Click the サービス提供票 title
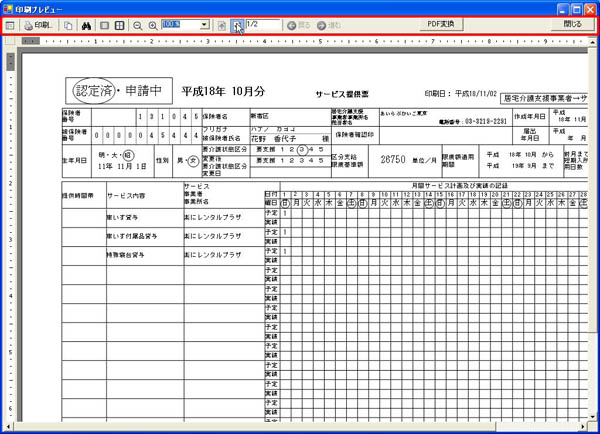 click(342, 94)
